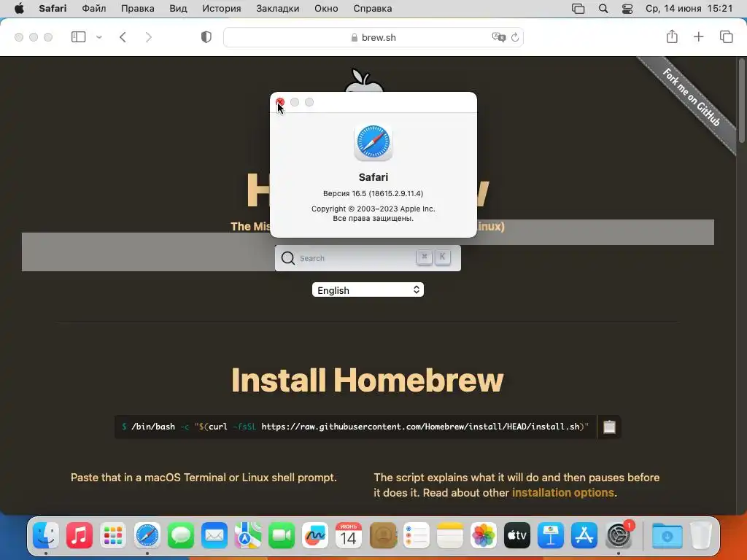Open the Вид menu
The height and width of the screenshot is (560, 747).
(x=178, y=9)
